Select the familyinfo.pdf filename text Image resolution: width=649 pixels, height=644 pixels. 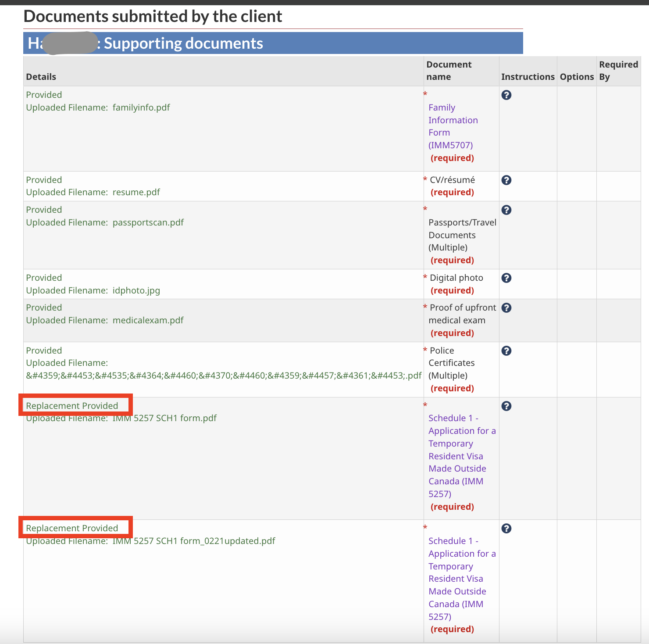[x=141, y=107]
